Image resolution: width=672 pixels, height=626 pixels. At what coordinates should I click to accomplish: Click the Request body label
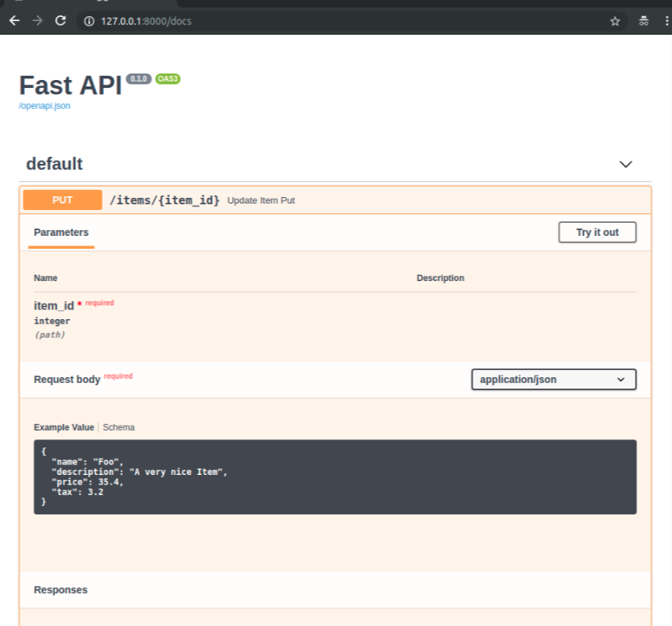coord(67,380)
